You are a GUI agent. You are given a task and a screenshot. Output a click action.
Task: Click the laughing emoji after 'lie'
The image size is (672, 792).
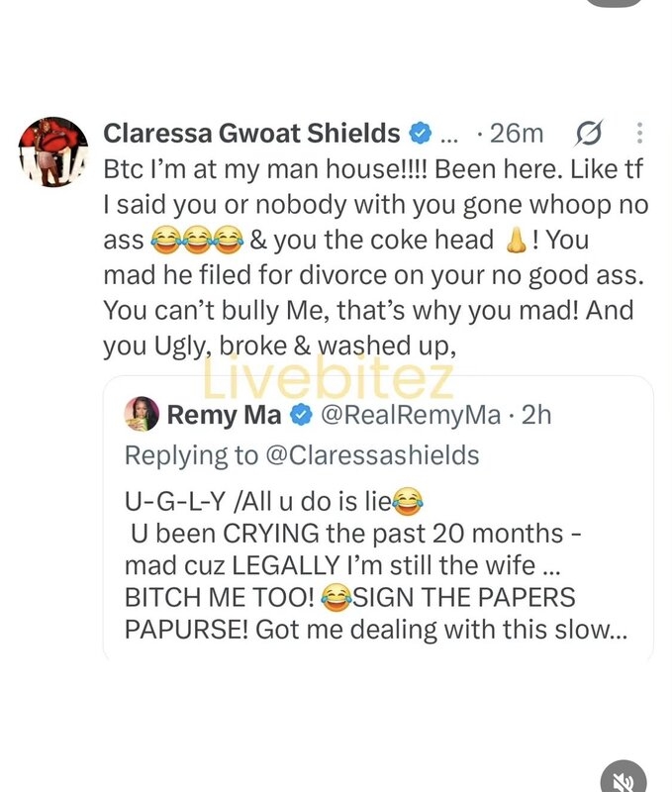pos(407,501)
